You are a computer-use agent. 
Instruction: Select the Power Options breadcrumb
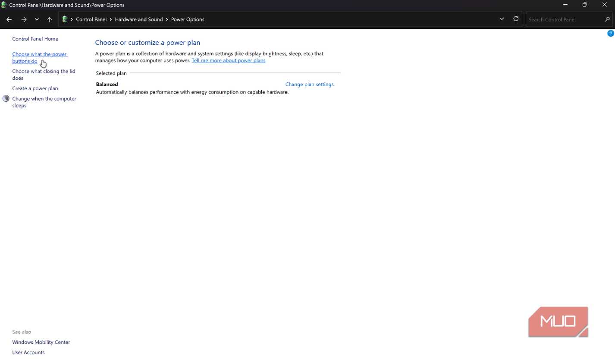click(188, 19)
